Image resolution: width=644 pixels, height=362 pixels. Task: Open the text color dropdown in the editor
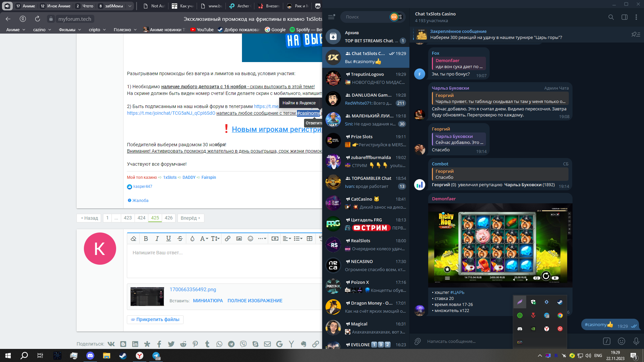click(204, 239)
